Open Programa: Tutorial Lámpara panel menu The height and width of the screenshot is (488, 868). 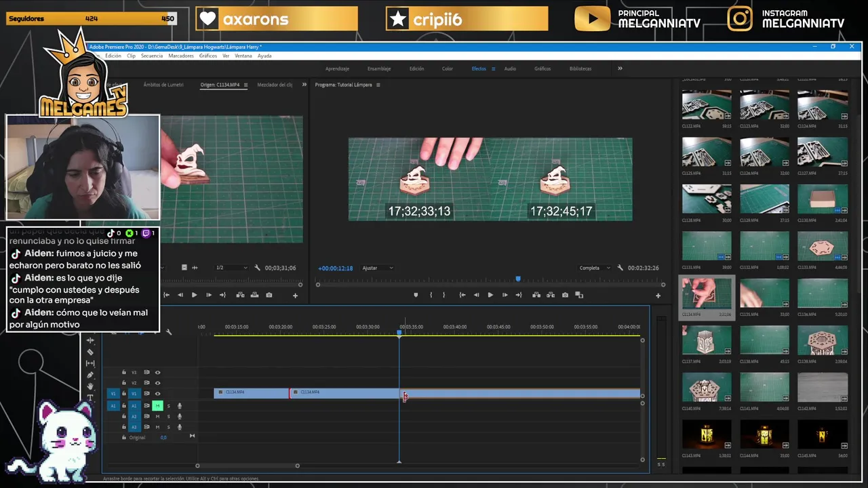pos(378,85)
